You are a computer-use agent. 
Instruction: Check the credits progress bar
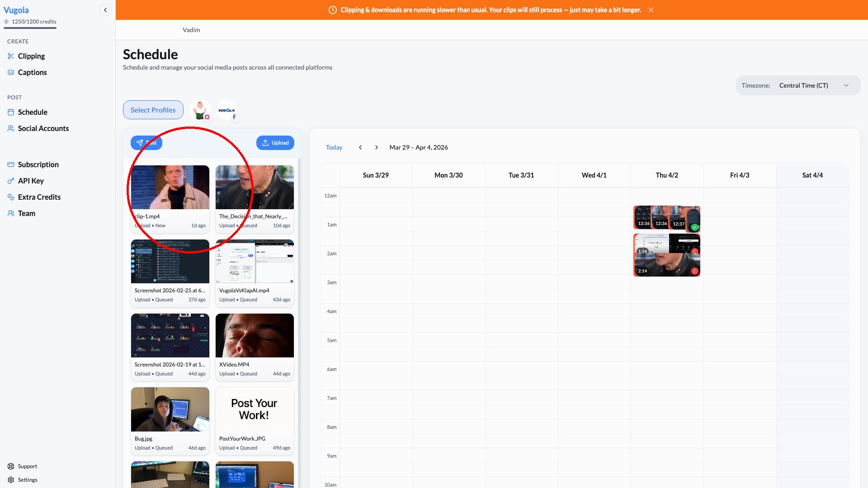point(30,28)
